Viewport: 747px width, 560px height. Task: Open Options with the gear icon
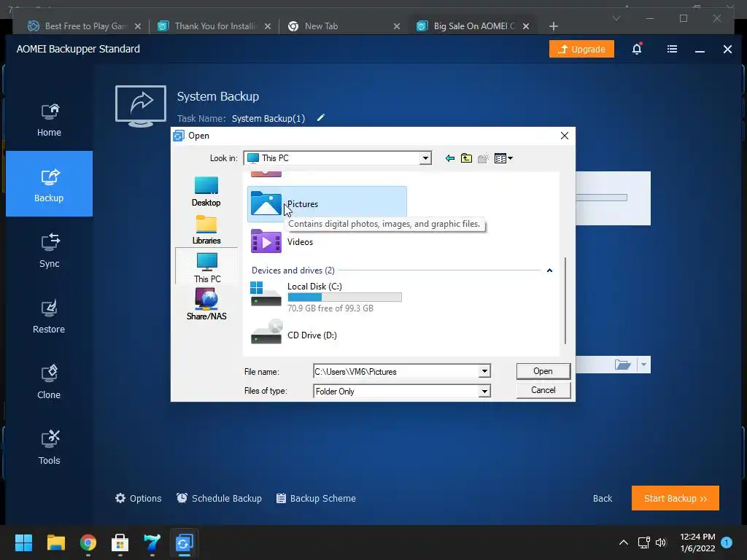click(139, 498)
